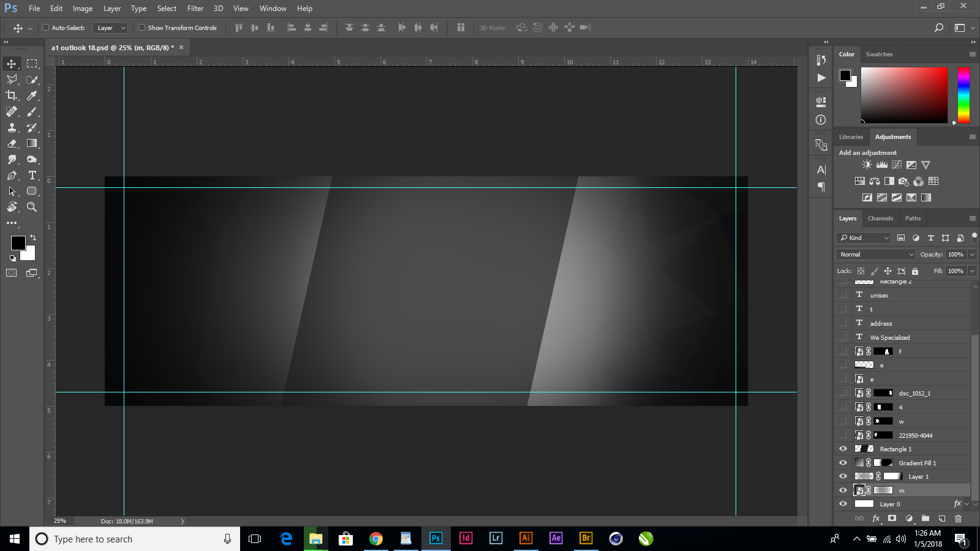
Task: Open the Filter menu
Action: click(x=195, y=8)
